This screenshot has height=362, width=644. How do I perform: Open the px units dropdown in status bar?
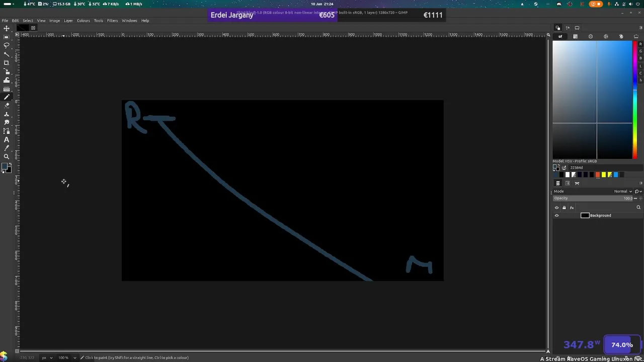[47, 357]
